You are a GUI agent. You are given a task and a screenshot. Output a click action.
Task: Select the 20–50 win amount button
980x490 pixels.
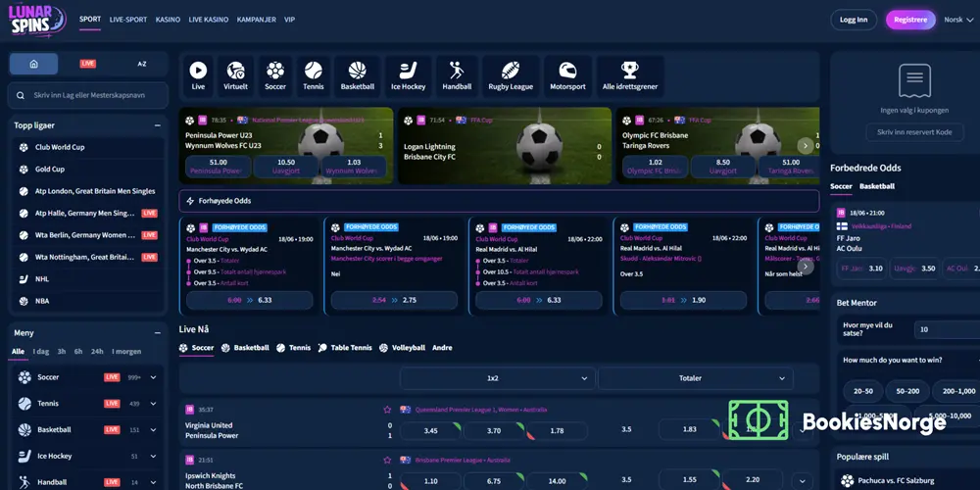point(863,391)
